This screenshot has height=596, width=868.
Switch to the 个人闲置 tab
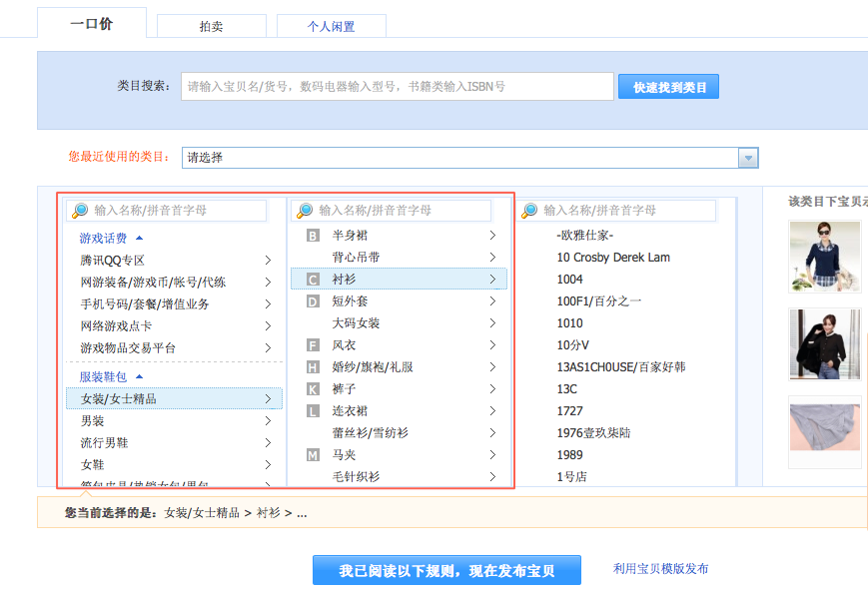(x=331, y=27)
